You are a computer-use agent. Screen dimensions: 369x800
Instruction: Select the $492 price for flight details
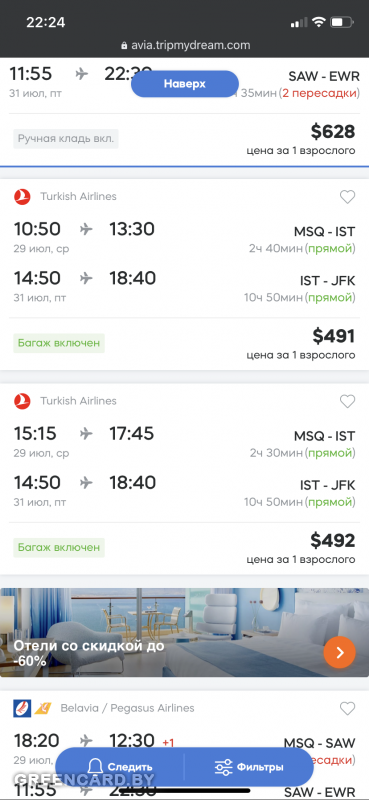(x=333, y=540)
